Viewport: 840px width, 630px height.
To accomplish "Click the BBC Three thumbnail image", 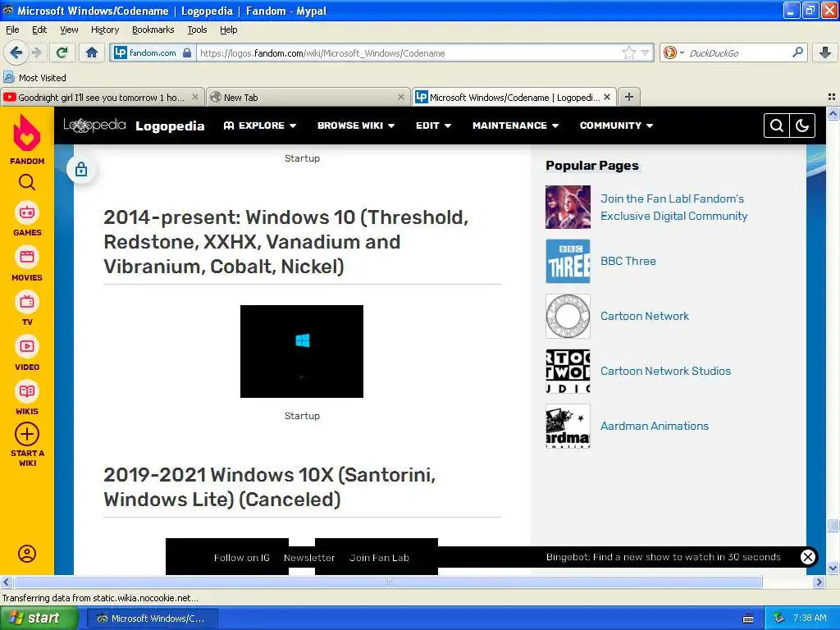I will pos(568,261).
